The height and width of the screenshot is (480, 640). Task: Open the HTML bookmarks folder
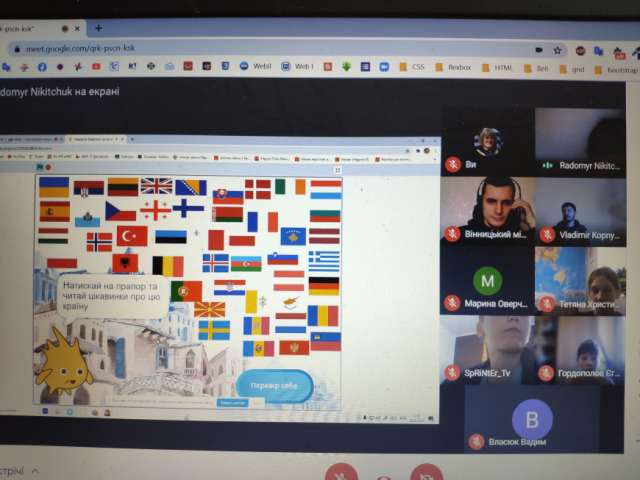coord(503,68)
